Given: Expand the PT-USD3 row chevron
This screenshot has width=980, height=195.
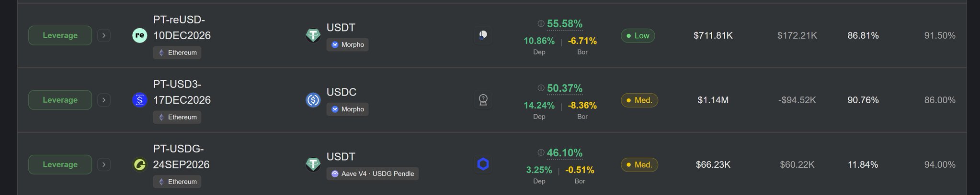Looking at the screenshot, I should (104, 100).
